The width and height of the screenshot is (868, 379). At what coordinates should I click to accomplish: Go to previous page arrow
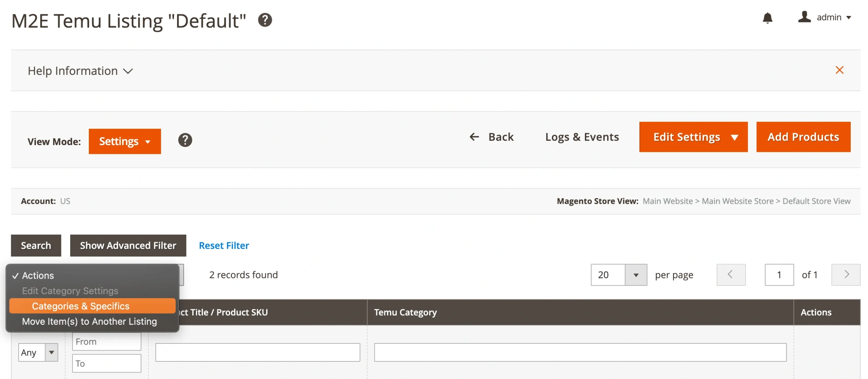731,275
